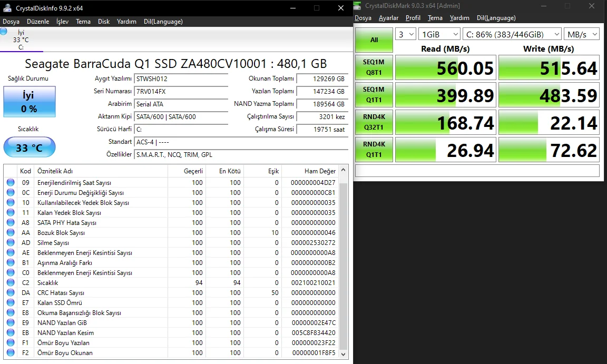Open Disk menu in CrystalDiskInfo

click(x=104, y=22)
